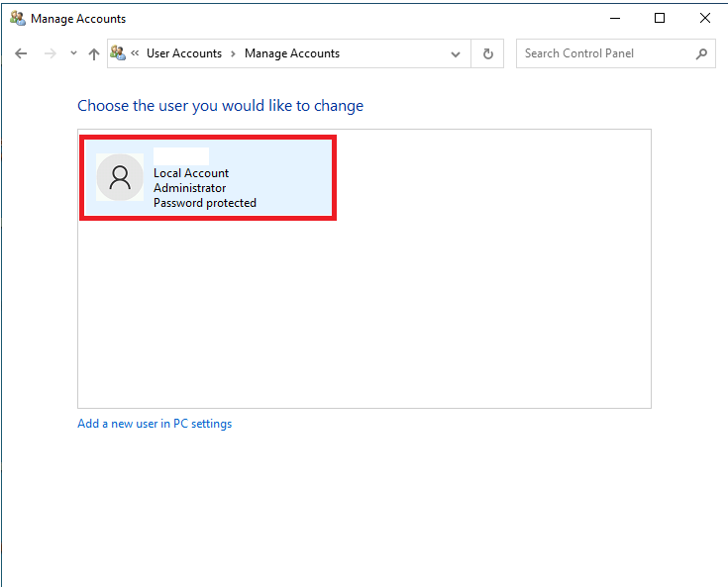This screenshot has height=587, width=728.
Task: Refresh the Manage Accounts page
Action: pos(487,53)
